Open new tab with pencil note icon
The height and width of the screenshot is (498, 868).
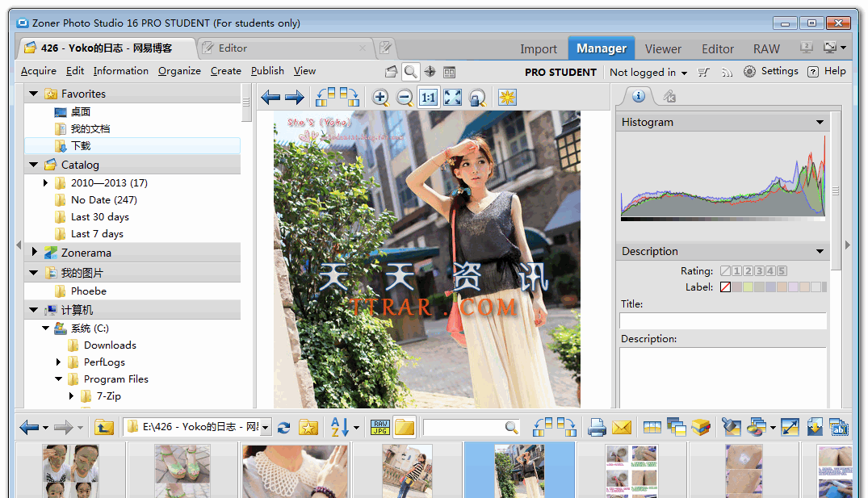(385, 48)
